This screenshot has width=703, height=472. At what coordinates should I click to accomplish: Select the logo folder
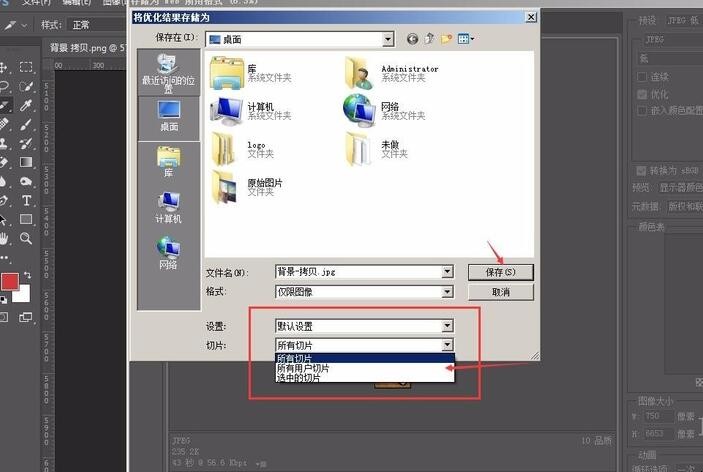tap(242, 150)
